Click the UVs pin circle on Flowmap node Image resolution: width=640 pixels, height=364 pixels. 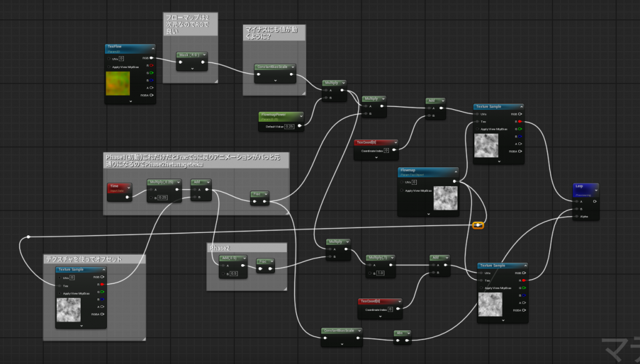(x=403, y=182)
